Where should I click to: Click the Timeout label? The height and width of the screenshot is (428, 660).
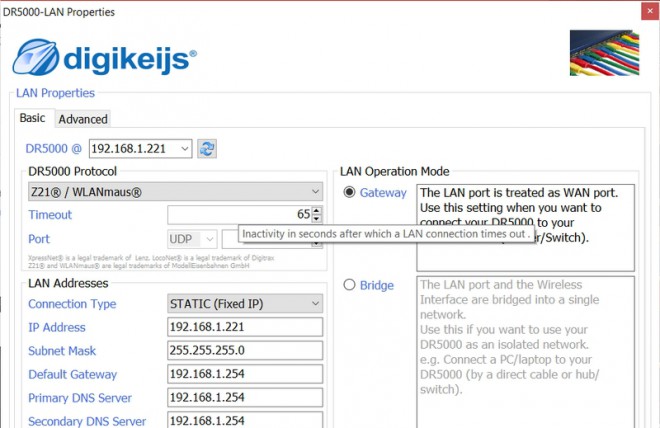coord(50,215)
